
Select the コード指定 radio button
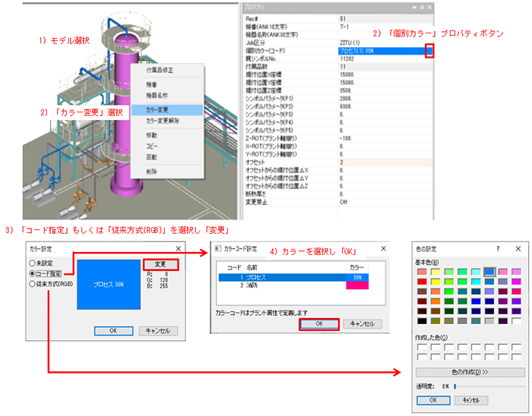[x=33, y=274]
